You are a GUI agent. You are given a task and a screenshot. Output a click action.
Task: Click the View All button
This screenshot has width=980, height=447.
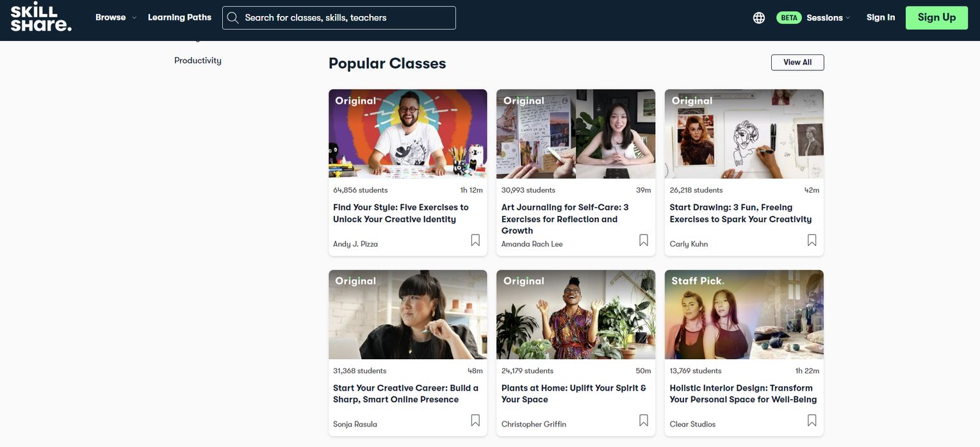pyautogui.click(x=797, y=62)
